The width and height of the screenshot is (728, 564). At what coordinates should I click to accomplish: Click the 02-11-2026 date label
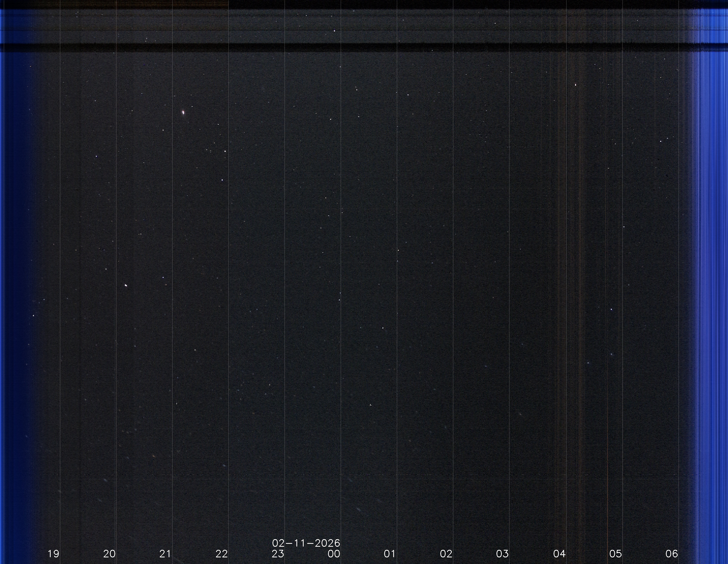click(x=306, y=543)
